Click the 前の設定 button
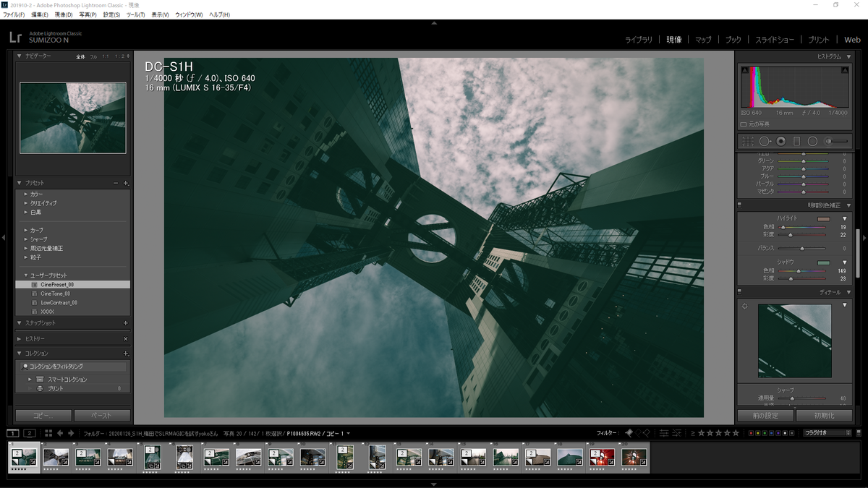 click(x=765, y=416)
